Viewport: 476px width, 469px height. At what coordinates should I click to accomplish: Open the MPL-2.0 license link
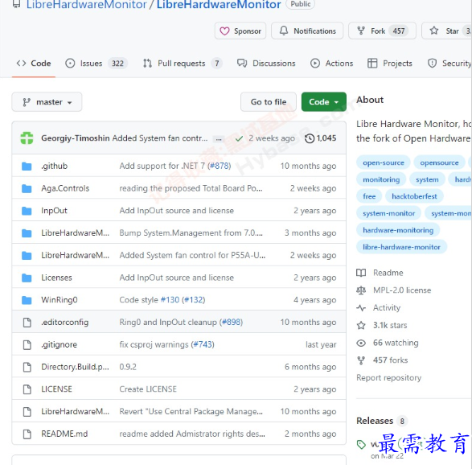click(393, 290)
